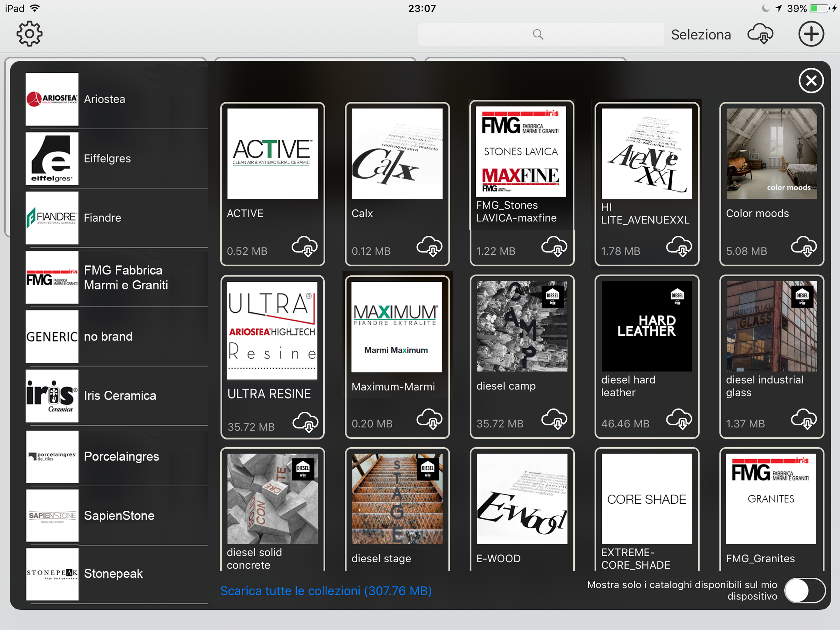Download diesel hard leather catalog
Viewport: 840px width, 630px height.
[x=680, y=419]
